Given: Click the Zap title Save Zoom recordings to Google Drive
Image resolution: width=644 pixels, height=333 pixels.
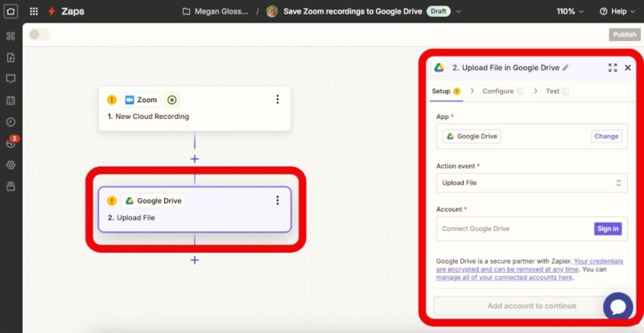Looking at the screenshot, I should [x=353, y=11].
